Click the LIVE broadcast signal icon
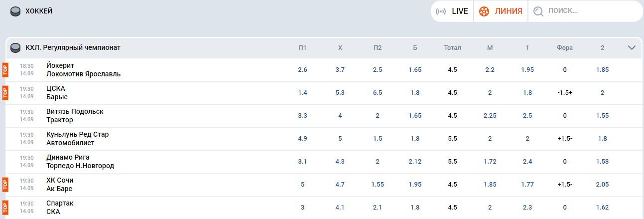Image resolution: width=644 pixels, height=219 pixels. tap(441, 11)
